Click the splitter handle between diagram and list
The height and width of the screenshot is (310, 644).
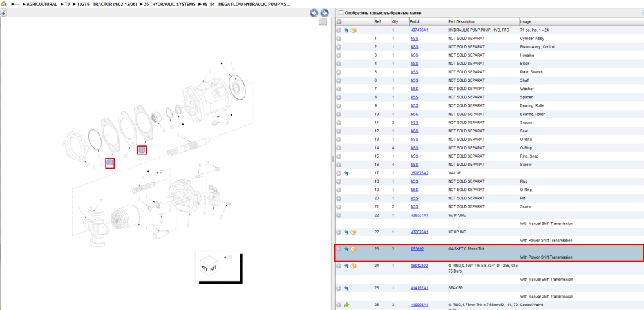333,159
